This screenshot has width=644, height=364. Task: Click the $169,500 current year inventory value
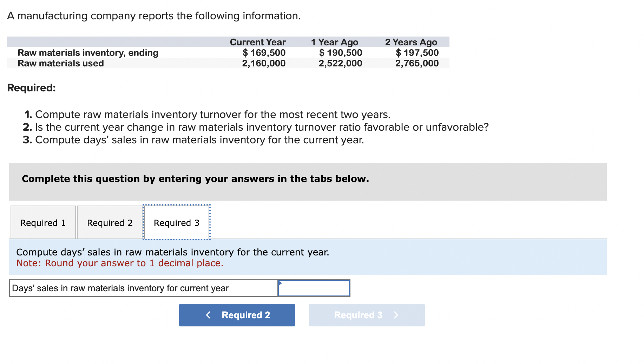264,53
